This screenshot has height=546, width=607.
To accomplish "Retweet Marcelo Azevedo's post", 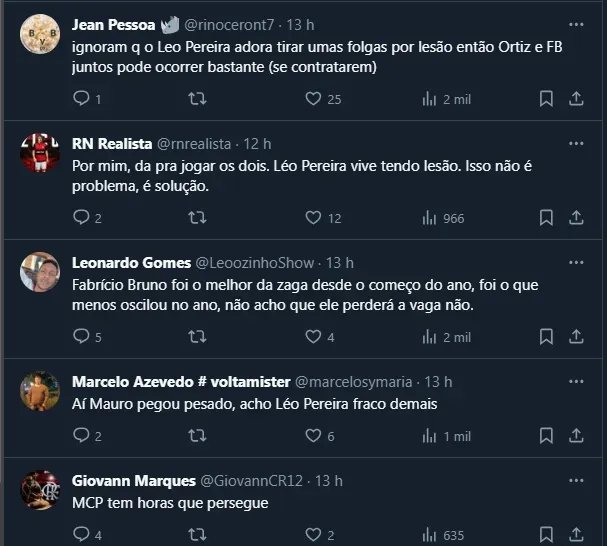I will point(197,436).
